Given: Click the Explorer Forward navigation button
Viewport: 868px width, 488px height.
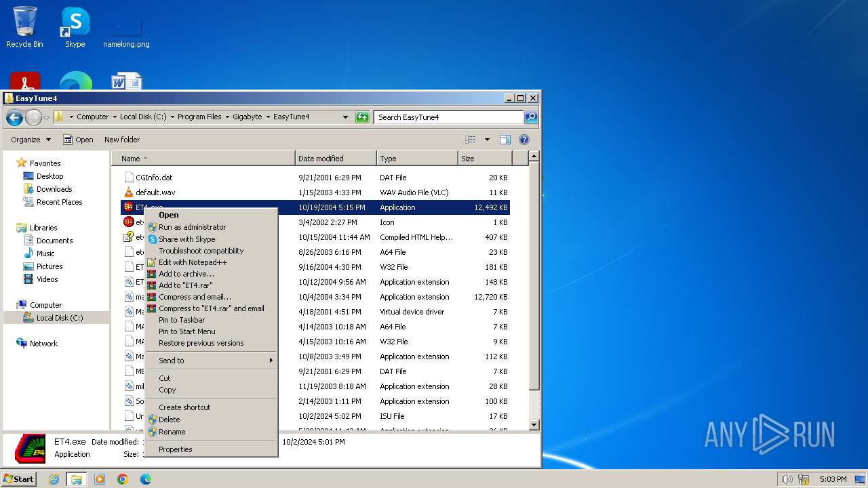Looking at the screenshot, I should 33,117.
